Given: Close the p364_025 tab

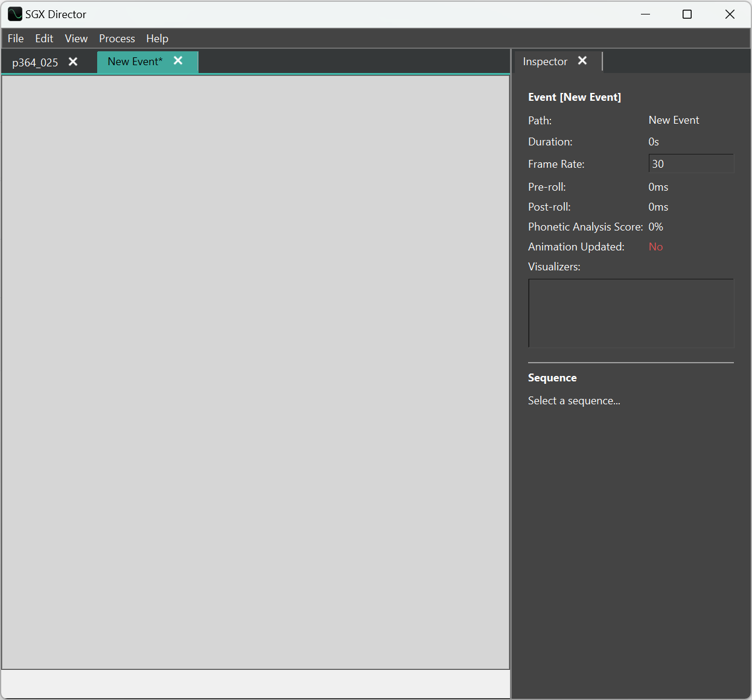Looking at the screenshot, I should [73, 62].
